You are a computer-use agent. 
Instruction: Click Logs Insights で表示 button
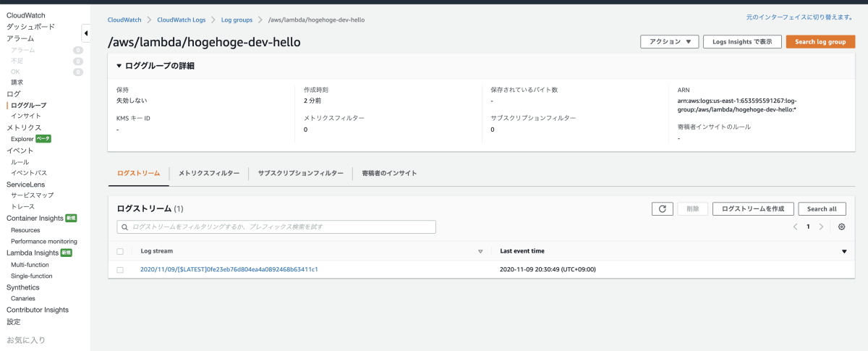pyautogui.click(x=742, y=42)
